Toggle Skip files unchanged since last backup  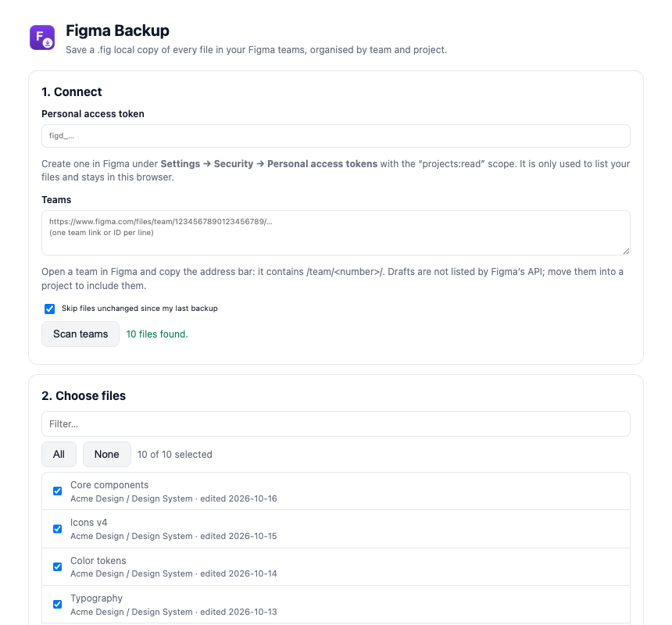[50, 309]
